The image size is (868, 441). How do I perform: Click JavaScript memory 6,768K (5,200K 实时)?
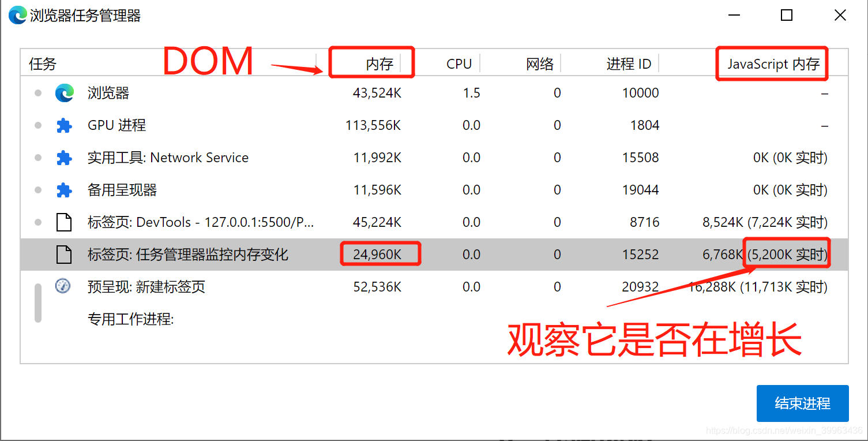[x=765, y=255]
